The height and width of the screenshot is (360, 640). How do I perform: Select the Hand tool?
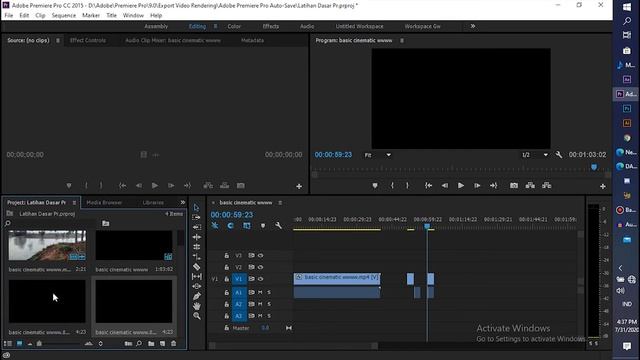pos(196,306)
